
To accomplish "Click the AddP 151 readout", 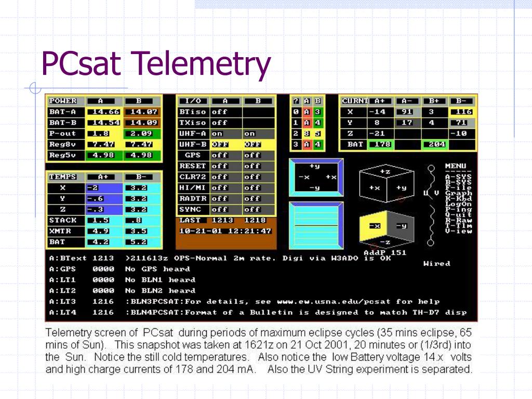I will (x=385, y=252).
